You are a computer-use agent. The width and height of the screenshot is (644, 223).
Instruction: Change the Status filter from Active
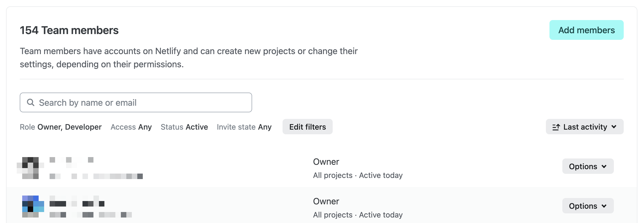click(184, 127)
